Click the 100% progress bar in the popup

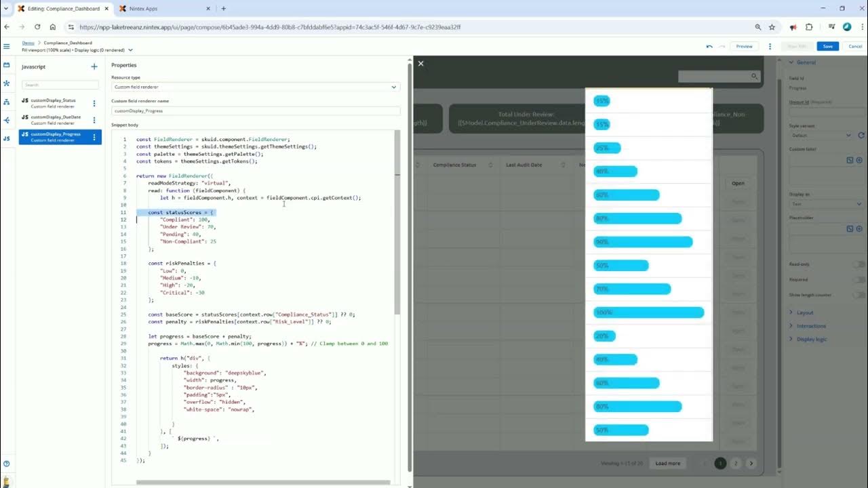coord(648,312)
